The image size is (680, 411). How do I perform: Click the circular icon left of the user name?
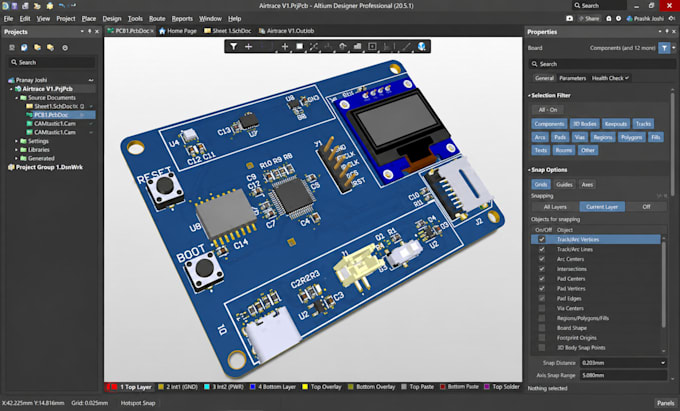click(618, 19)
